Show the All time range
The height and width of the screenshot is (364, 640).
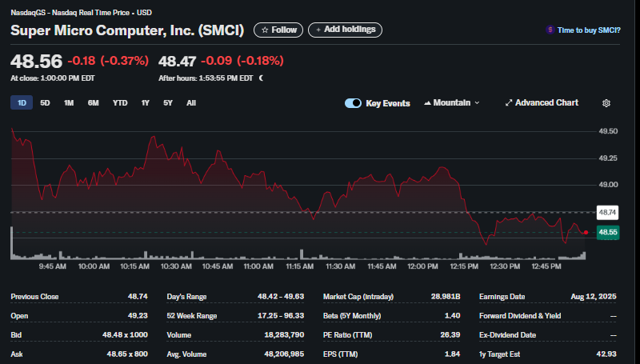coord(191,103)
